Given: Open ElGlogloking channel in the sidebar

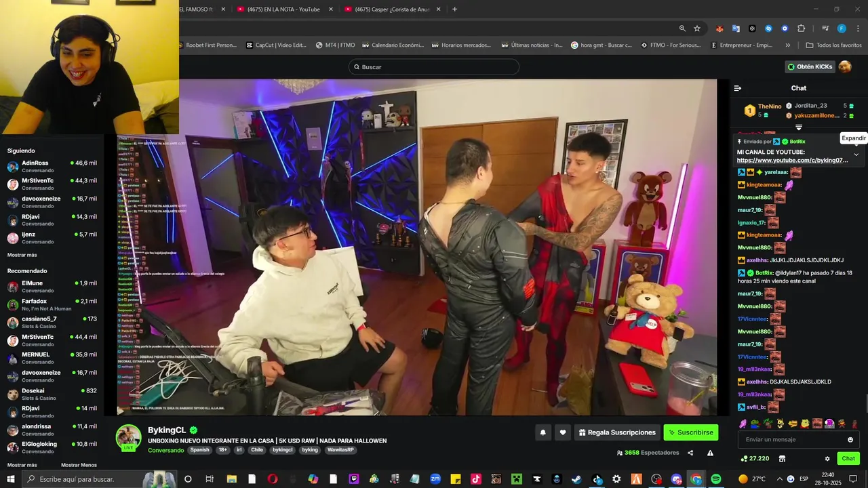Looking at the screenshot, I should [52, 447].
